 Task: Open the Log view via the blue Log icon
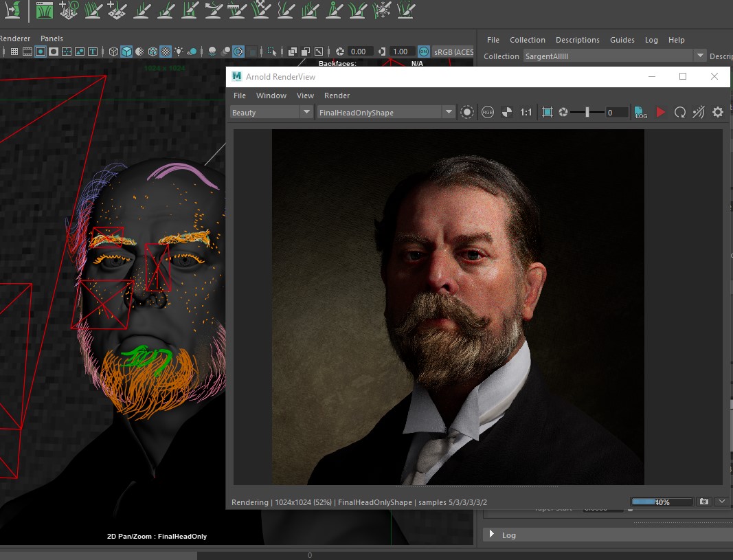[x=640, y=111]
